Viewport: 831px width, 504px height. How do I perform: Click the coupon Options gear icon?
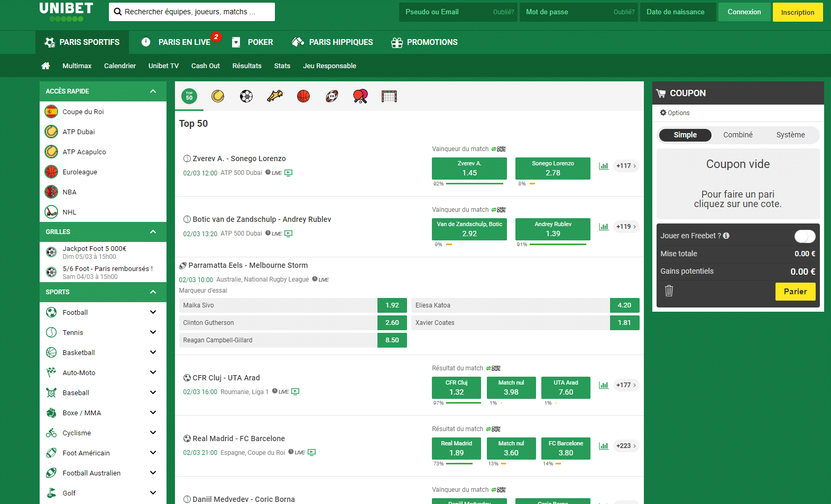(x=663, y=113)
